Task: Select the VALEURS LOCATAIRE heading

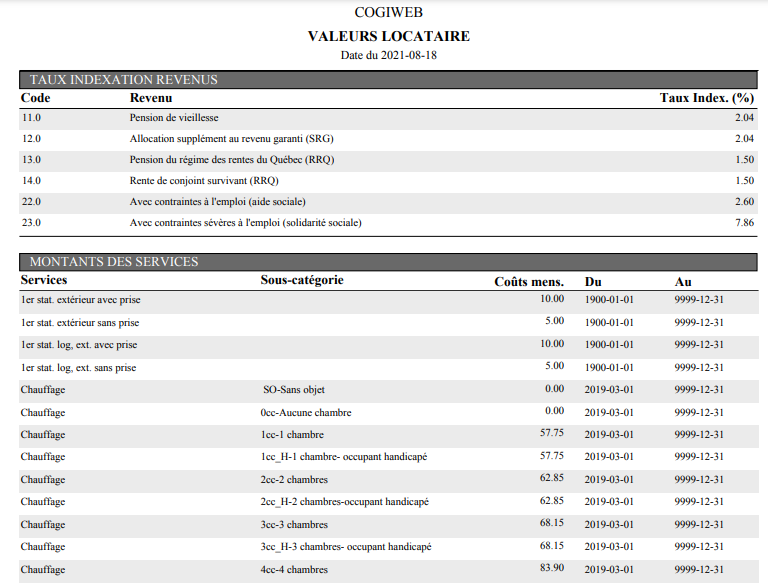Action: coord(388,36)
